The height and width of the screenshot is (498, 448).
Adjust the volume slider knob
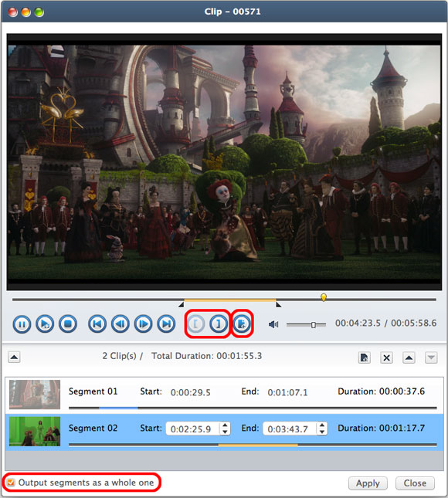314,324
